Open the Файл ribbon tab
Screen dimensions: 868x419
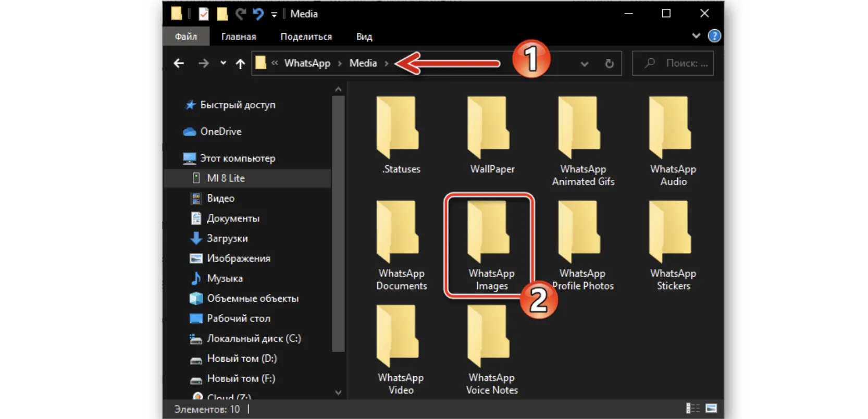[x=186, y=36]
